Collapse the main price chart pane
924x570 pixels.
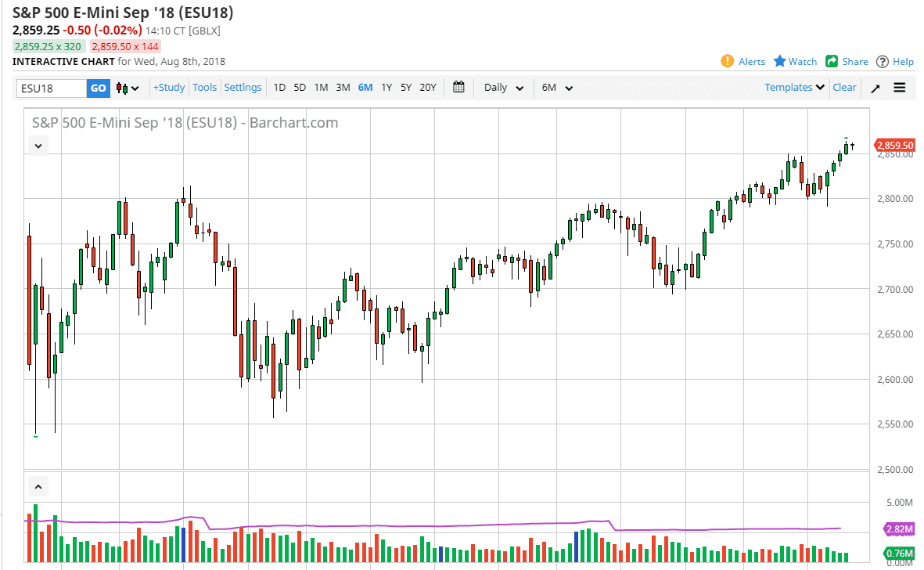pyautogui.click(x=38, y=145)
